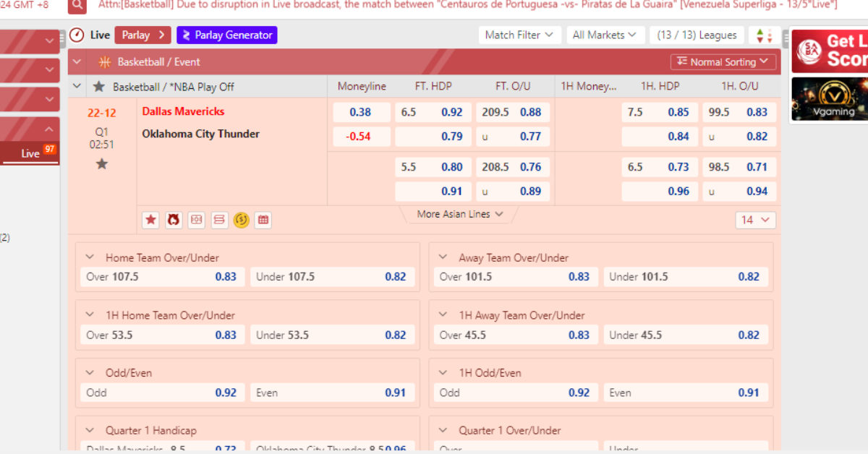Bet Oklahoma City Thunder moneyline -0.54
The height and width of the screenshot is (454, 868).
pyautogui.click(x=359, y=136)
